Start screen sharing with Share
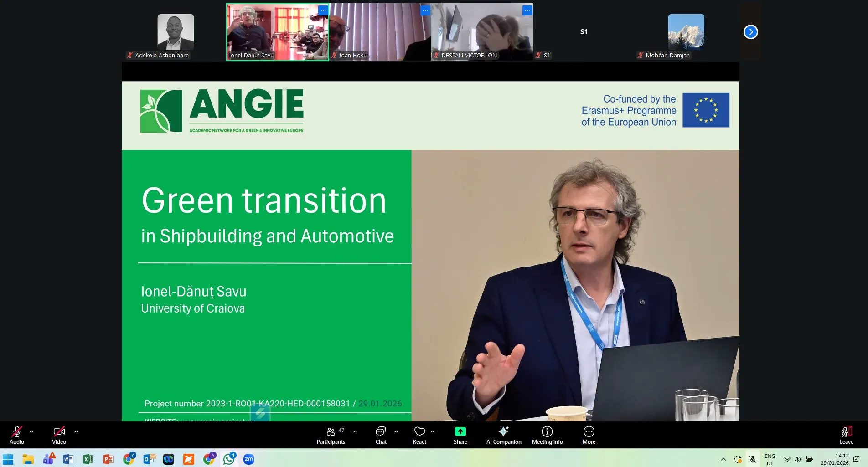The image size is (868, 467). click(460, 435)
